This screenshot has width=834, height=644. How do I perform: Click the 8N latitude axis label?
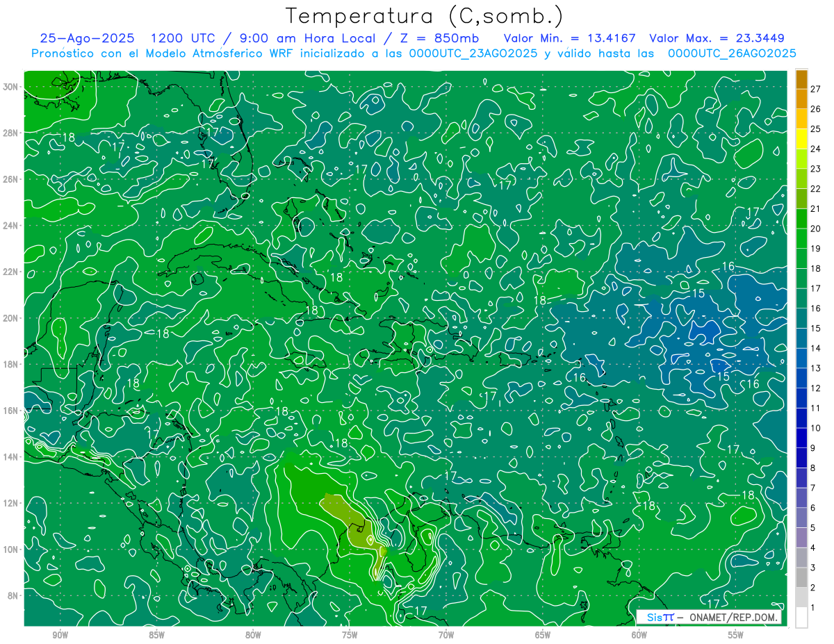15,595
